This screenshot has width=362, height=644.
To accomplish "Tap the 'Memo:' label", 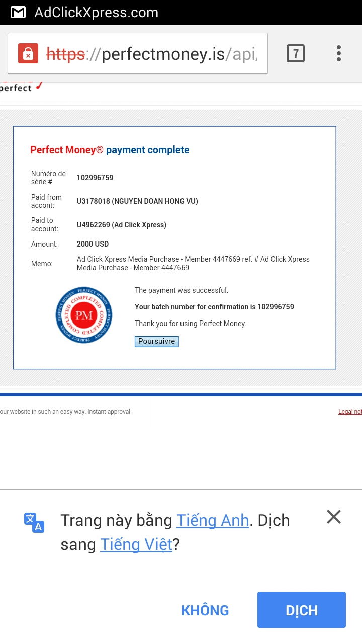I will click(x=42, y=264).
